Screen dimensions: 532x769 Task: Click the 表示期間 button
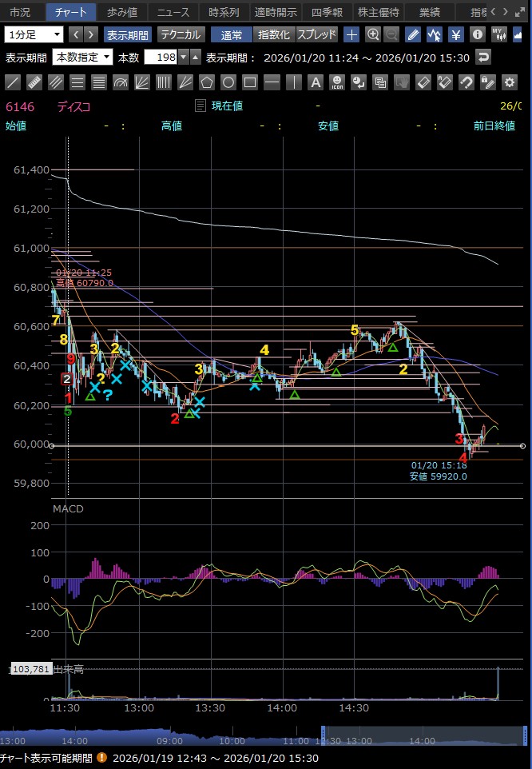[x=128, y=34]
